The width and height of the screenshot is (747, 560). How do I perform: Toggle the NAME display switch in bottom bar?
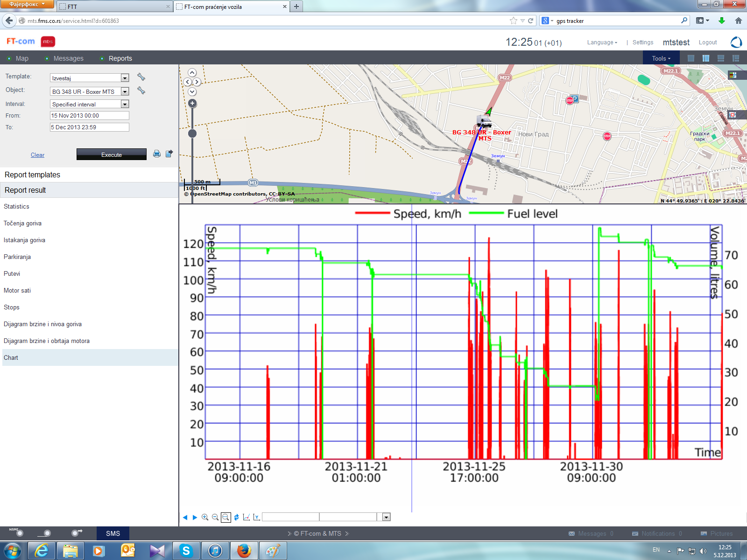pos(19,533)
